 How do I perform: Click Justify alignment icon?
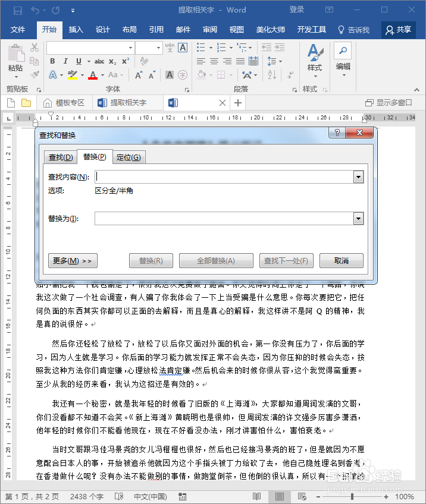click(240, 61)
